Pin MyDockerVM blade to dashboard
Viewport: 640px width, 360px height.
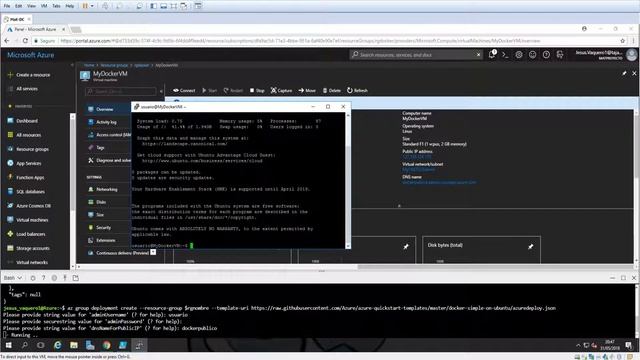[x=624, y=73]
